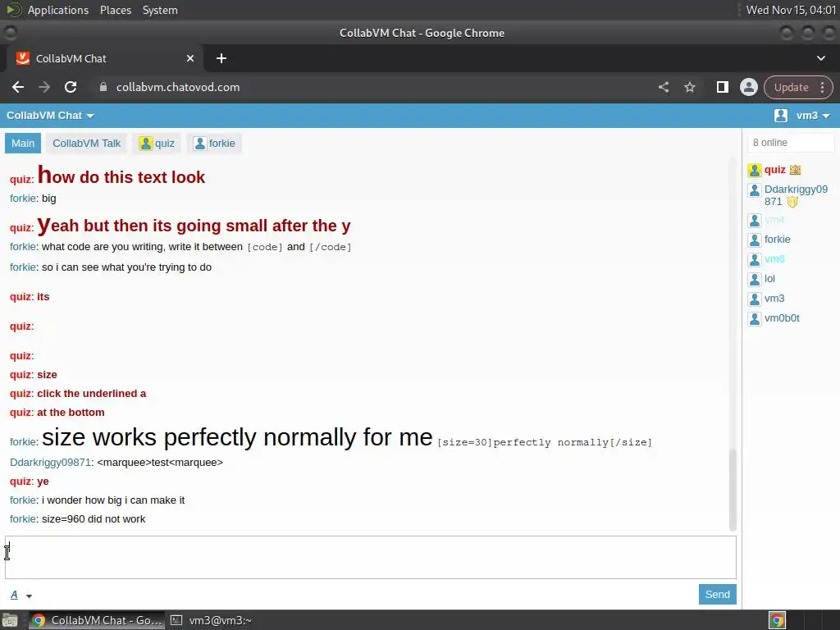The width and height of the screenshot is (840, 630).
Task: Click vm6's avatar in user list
Action: (x=755, y=260)
